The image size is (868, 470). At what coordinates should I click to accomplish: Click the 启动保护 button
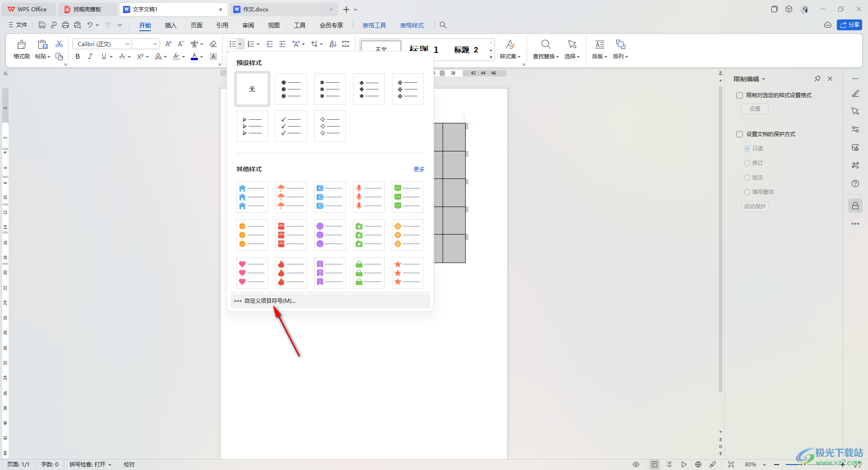click(x=755, y=207)
